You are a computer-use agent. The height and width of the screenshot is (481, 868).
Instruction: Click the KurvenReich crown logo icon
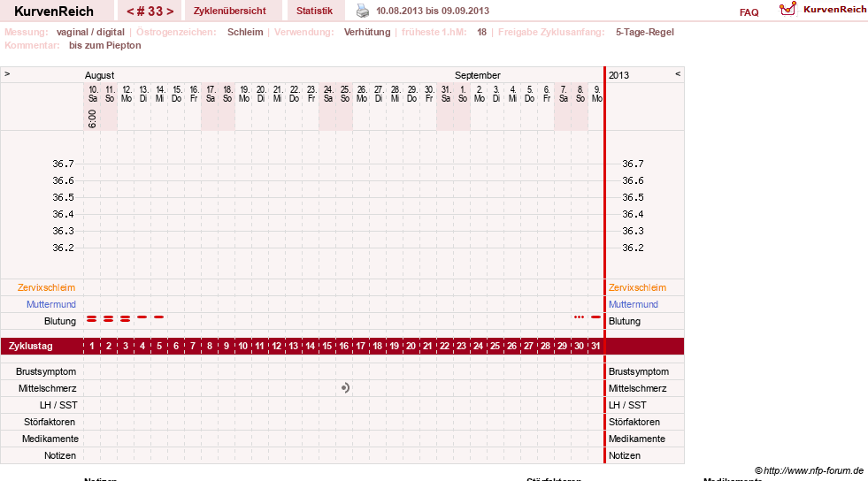pos(787,9)
